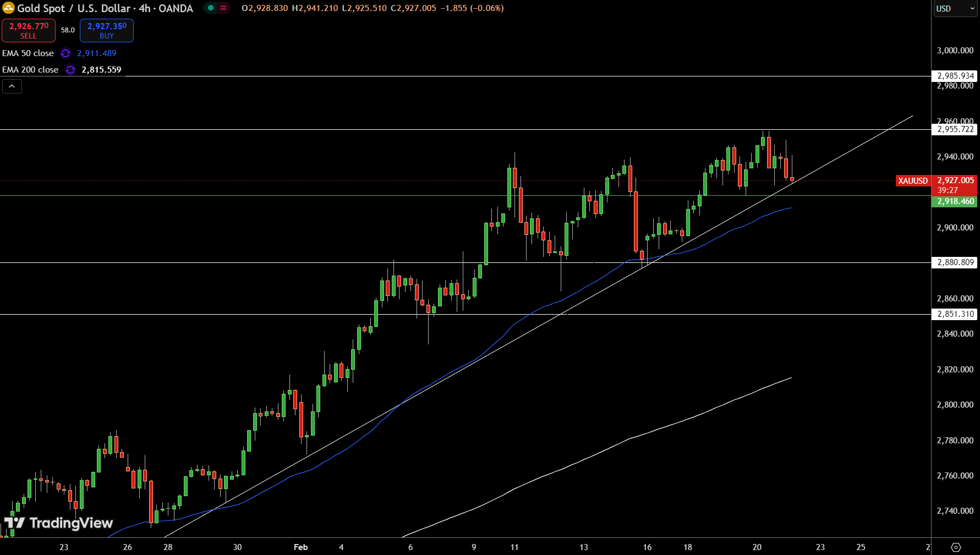Click the EMA 200 value 2,815.559

point(101,70)
